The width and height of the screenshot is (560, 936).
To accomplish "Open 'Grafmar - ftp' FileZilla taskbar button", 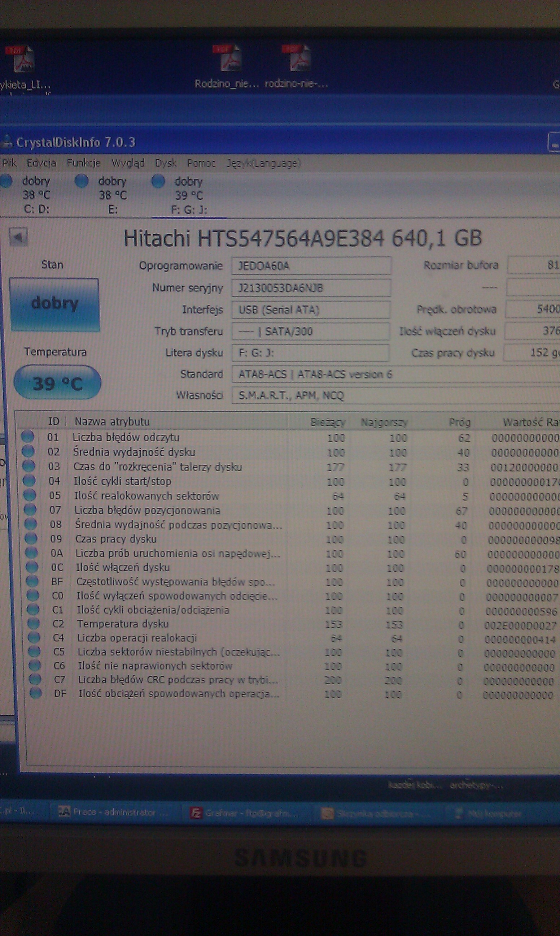I will (x=245, y=812).
